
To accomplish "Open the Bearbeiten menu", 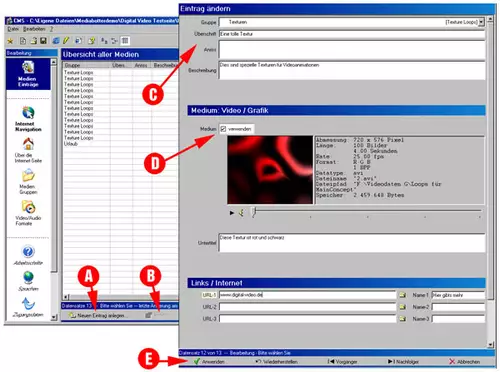I will click(x=34, y=29).
